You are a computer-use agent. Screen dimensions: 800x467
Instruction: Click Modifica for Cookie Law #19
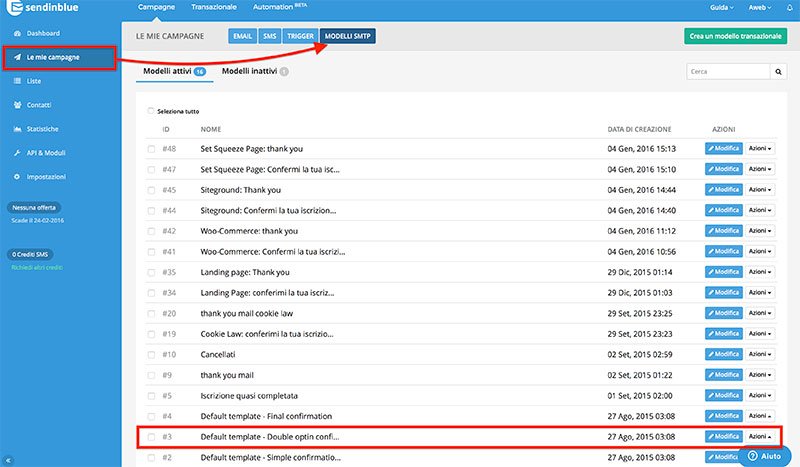(723, 334)
